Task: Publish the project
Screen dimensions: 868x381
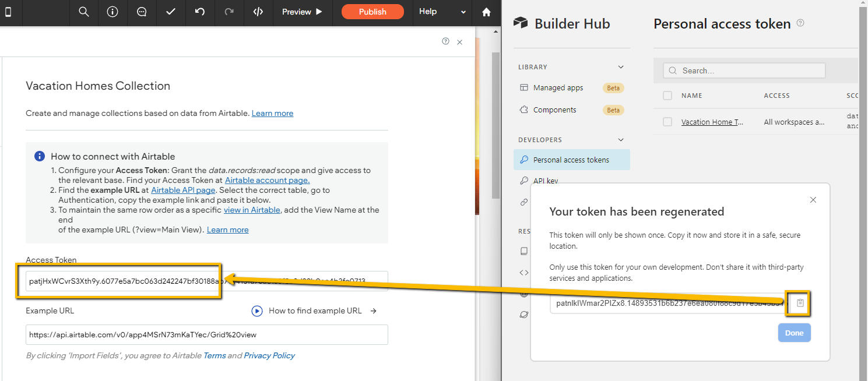Action: (372, 11)
